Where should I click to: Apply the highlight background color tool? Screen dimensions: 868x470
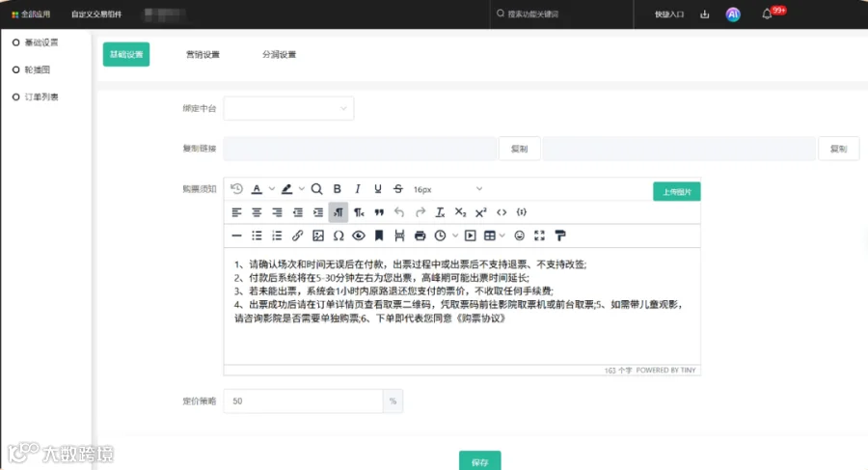[x=286, y=189]
